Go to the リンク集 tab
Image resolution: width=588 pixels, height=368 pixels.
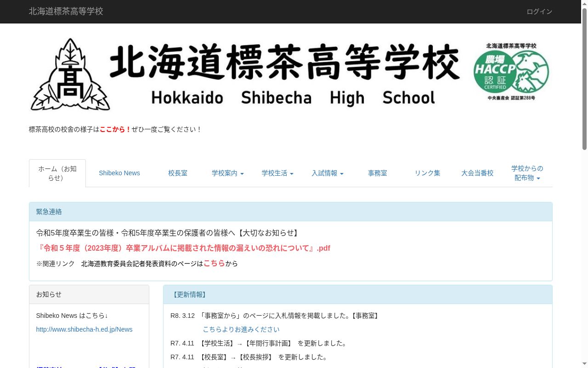[428, 173]
